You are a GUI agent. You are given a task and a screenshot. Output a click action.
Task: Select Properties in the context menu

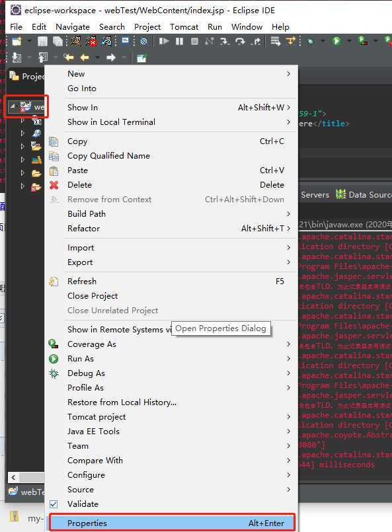[x=172, y=523]
